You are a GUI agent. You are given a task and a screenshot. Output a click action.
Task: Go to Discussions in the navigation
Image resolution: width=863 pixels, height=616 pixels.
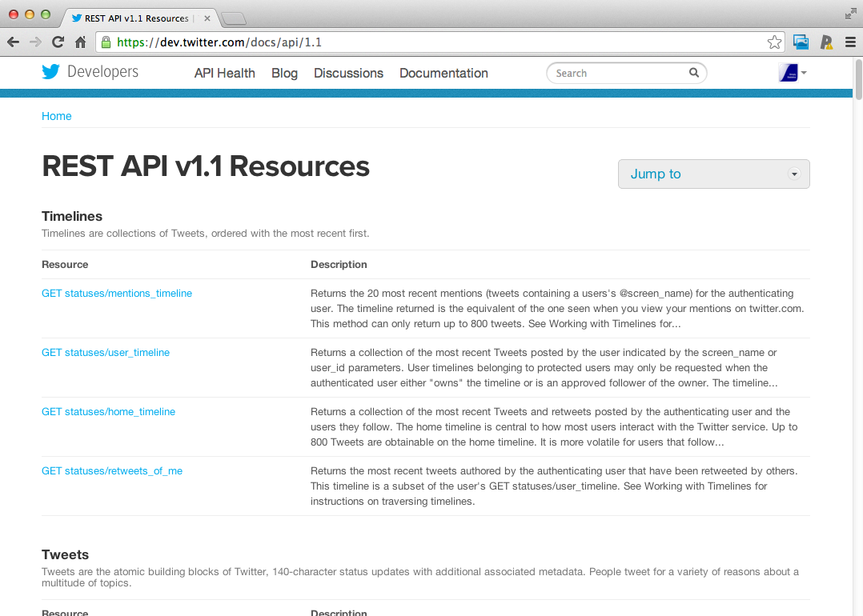pos(348,73)
